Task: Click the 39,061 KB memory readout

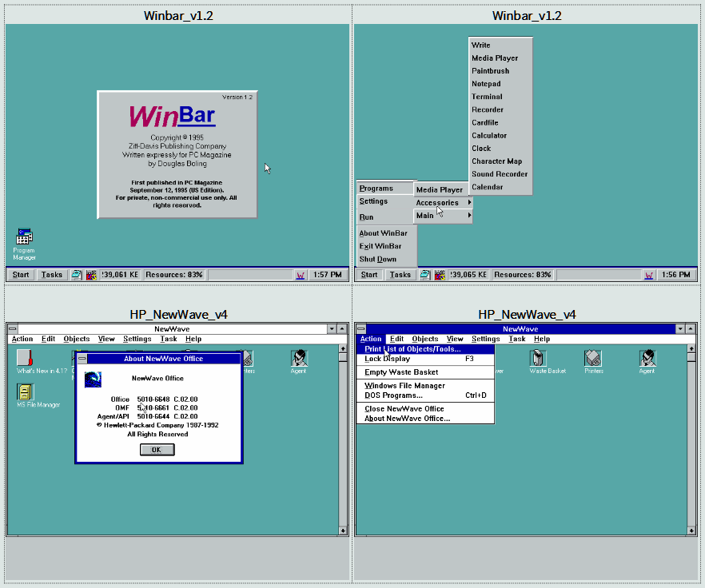Action: tap(120, 275)
